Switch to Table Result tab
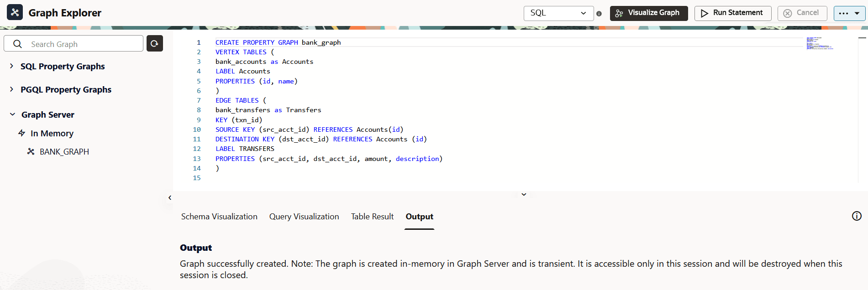The image size is (868, 290). (372, 217)
